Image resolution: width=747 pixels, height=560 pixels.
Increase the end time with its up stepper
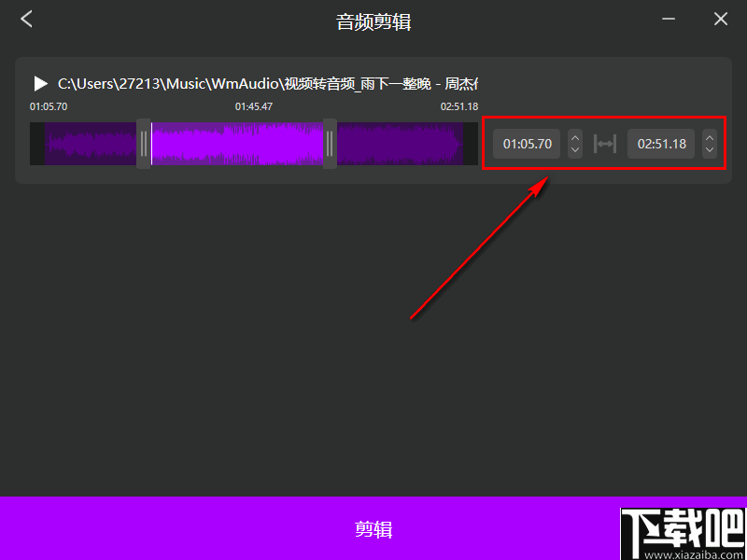click(x=710, y=138)
